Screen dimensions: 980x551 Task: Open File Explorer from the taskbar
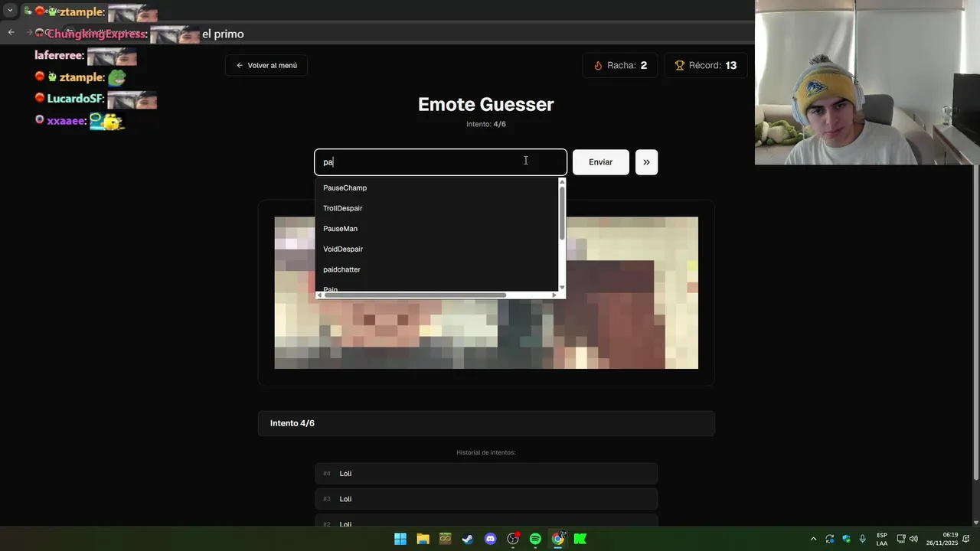(x=423, y=539)
